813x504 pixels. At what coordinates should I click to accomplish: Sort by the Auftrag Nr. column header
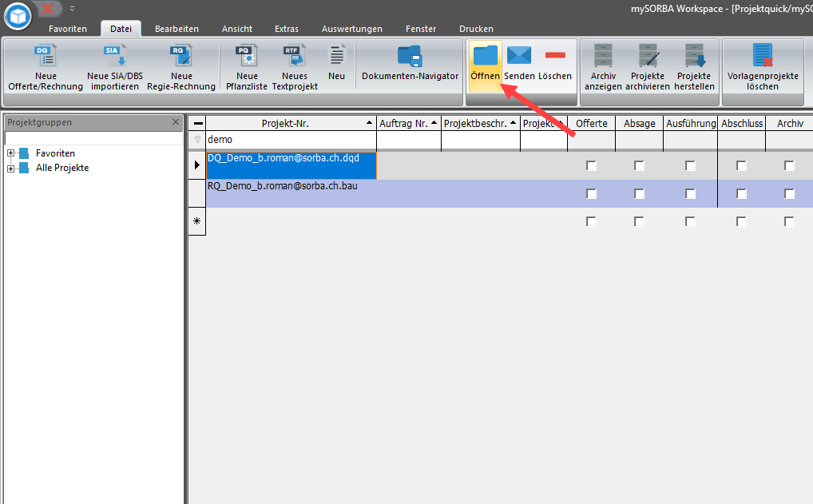(x=409, y=124)
